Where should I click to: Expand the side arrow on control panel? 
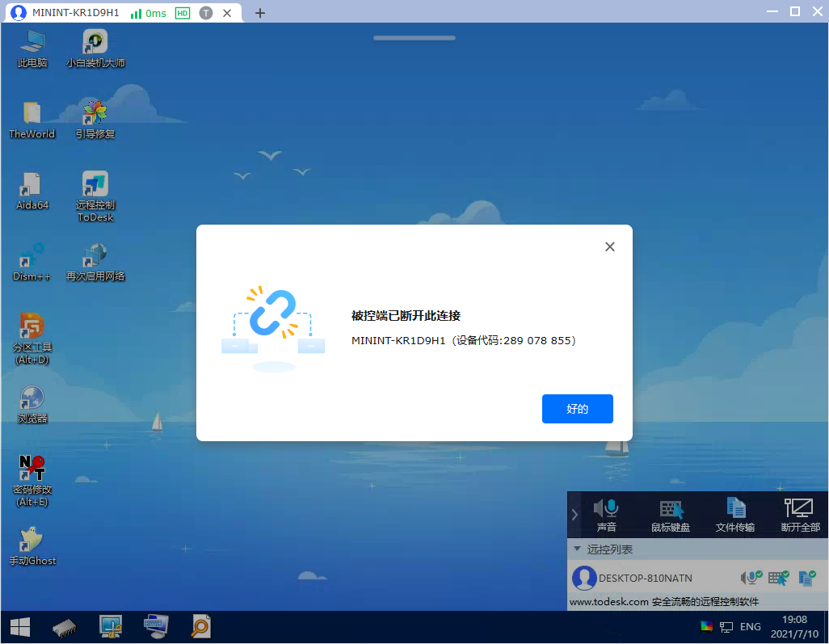coord(574,515)
